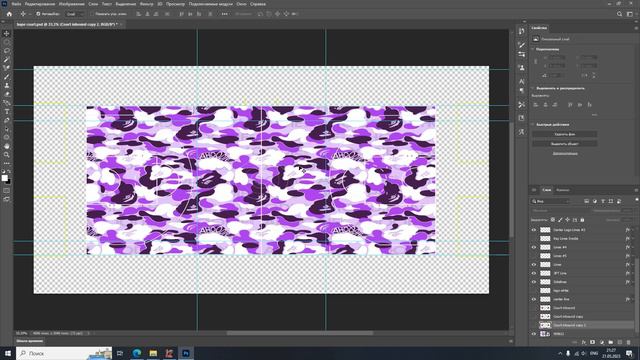This screenshot has width=640, height=360.
Task: Toggle layer filtering switch on
Action: pyautogui.click(x=636, y=200)
